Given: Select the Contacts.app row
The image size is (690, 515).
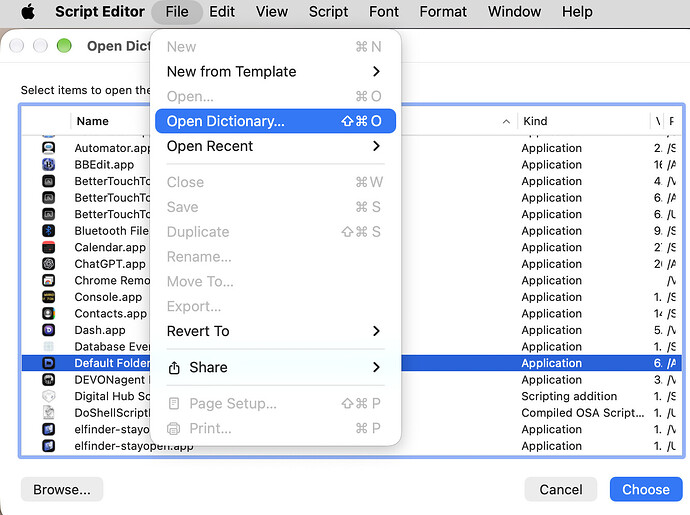Looking at the screenshot, I should [x=351, y=313].
